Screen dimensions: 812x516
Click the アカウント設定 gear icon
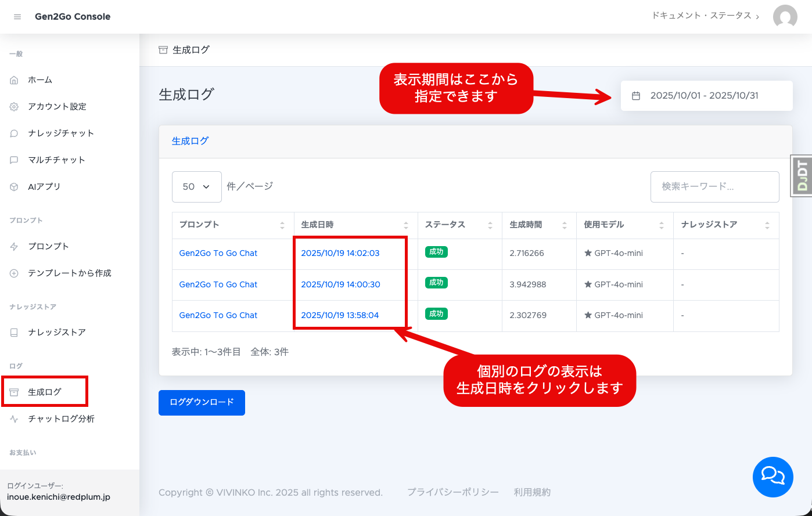coord(15,107)
